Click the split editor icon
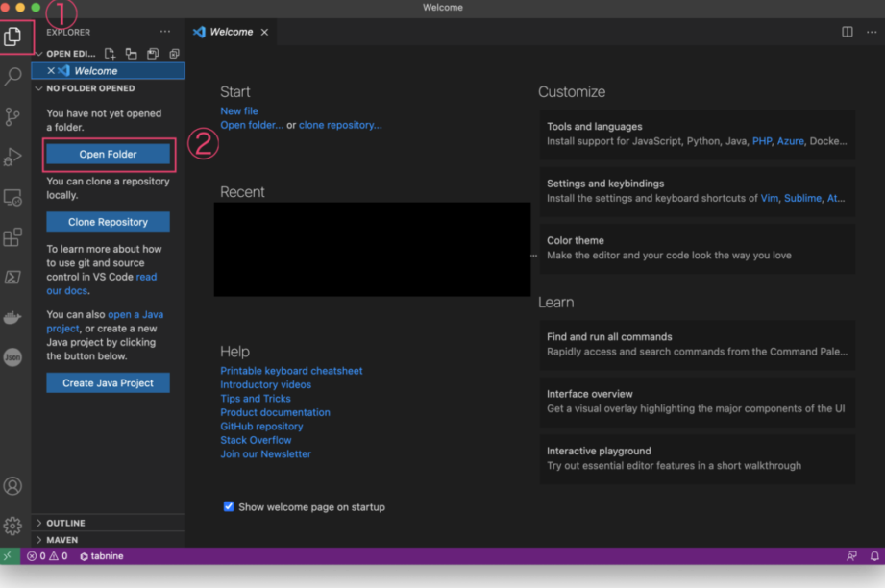 point(847,32)
